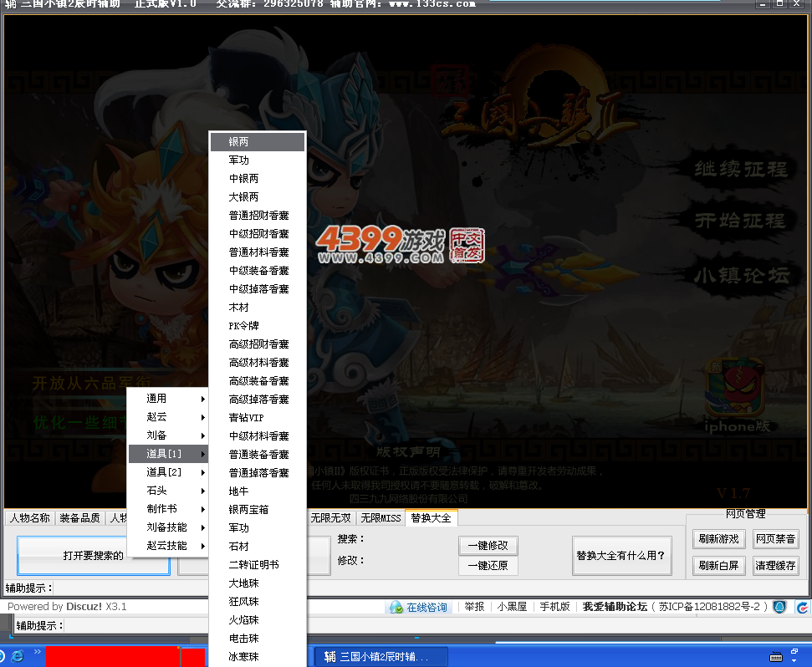Click the 打开要搜索的 button

[x=93, y=556]
